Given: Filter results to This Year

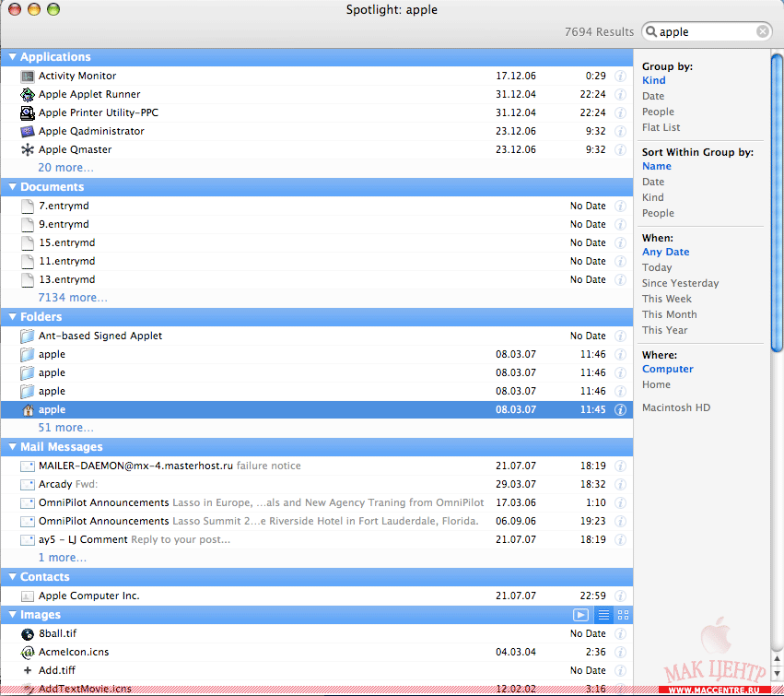Looking at the screenshot, I should pyautogui.click(x=664, y=330).
